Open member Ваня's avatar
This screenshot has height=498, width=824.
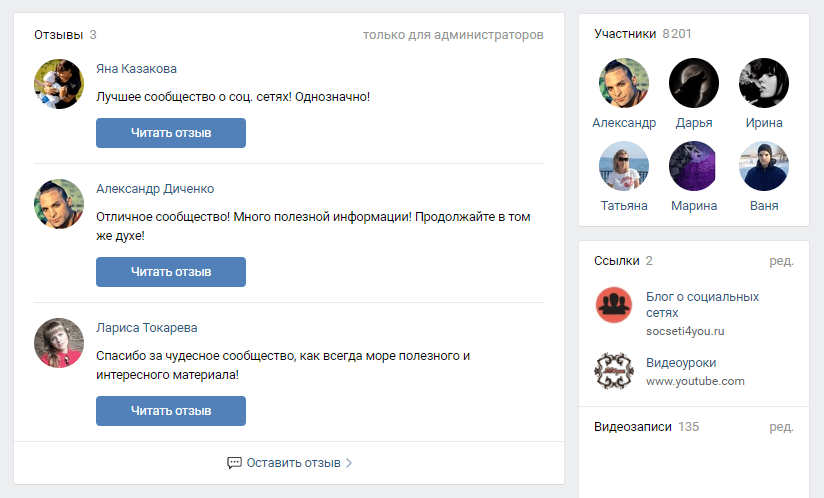point(764,166)
